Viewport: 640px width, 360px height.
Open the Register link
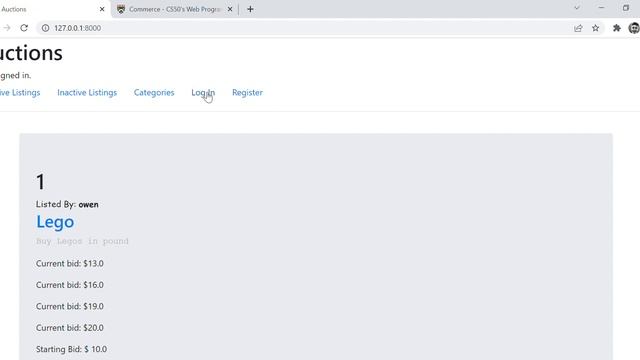click(x=247, y=93)
